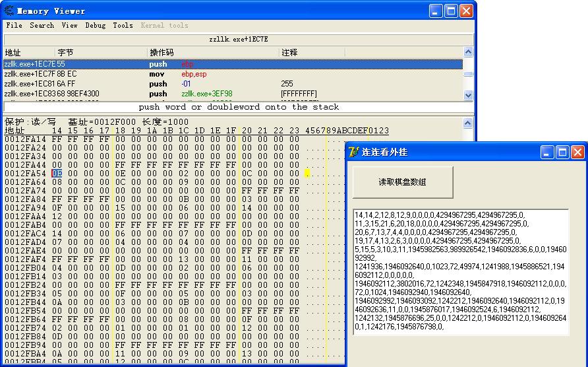588x367 pixels.
Task: Click the Kernel tools menu item
Action: click(164, 25)
